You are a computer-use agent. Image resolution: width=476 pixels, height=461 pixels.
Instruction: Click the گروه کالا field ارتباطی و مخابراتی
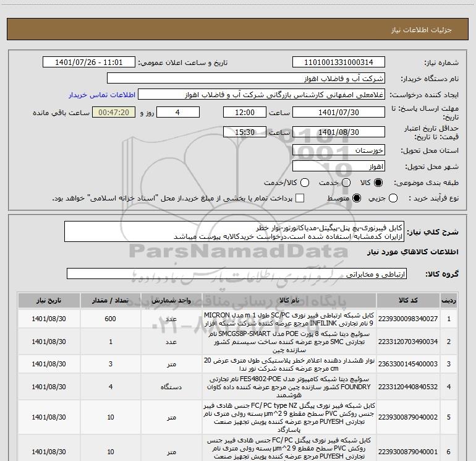[237, 274]
